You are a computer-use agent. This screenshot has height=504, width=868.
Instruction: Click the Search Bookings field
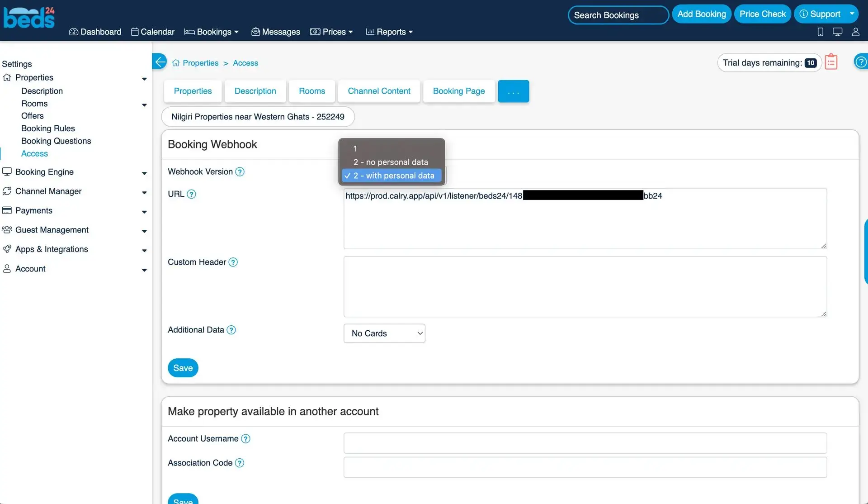point(618,15)
